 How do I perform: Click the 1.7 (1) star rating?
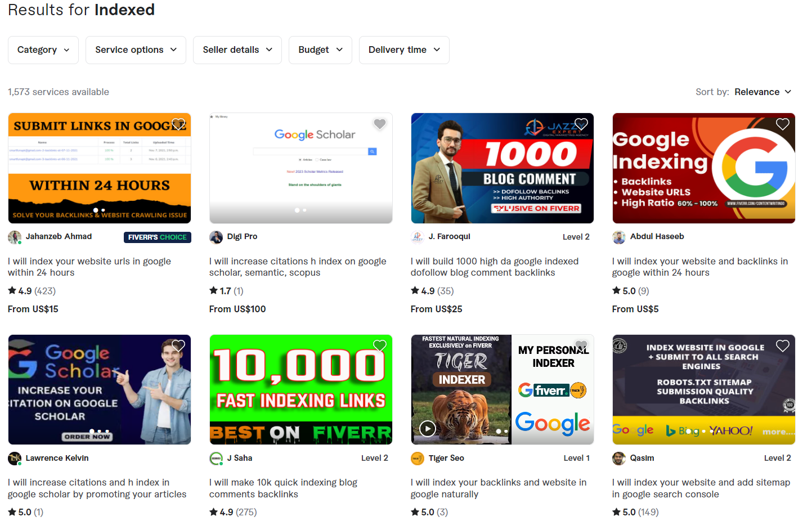click(226, 291)
